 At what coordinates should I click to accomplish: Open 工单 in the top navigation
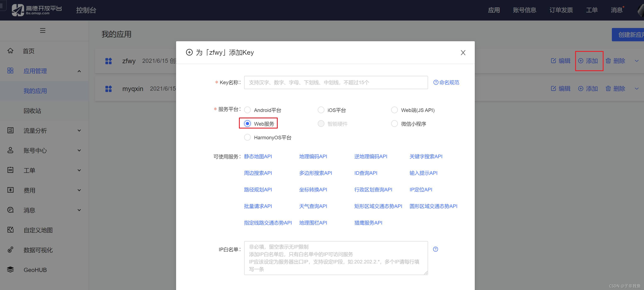(592, 10)
